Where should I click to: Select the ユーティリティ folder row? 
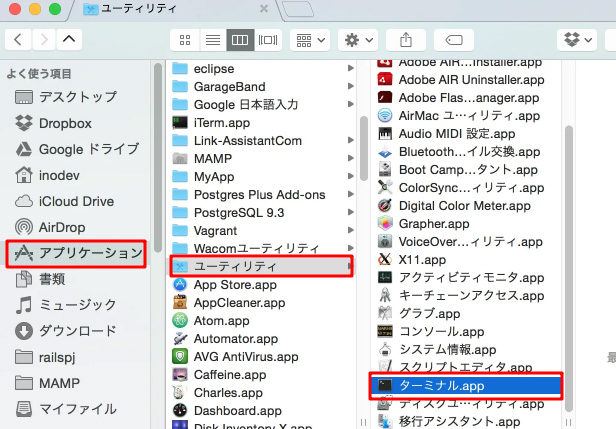262,267
